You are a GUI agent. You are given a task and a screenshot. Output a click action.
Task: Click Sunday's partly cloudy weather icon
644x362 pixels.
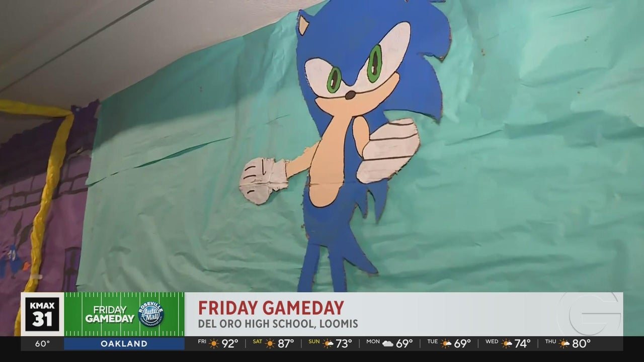(x=328, y=344)
